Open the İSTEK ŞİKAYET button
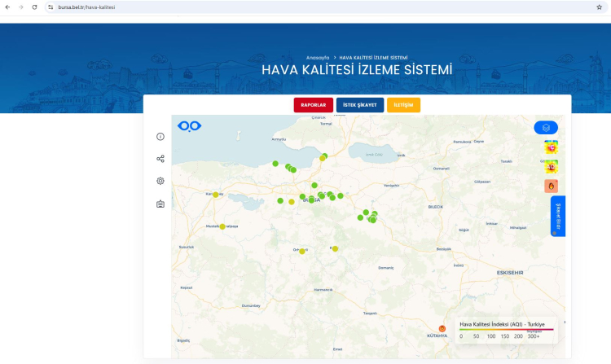The image size is (611, 364). click(360, 105)
